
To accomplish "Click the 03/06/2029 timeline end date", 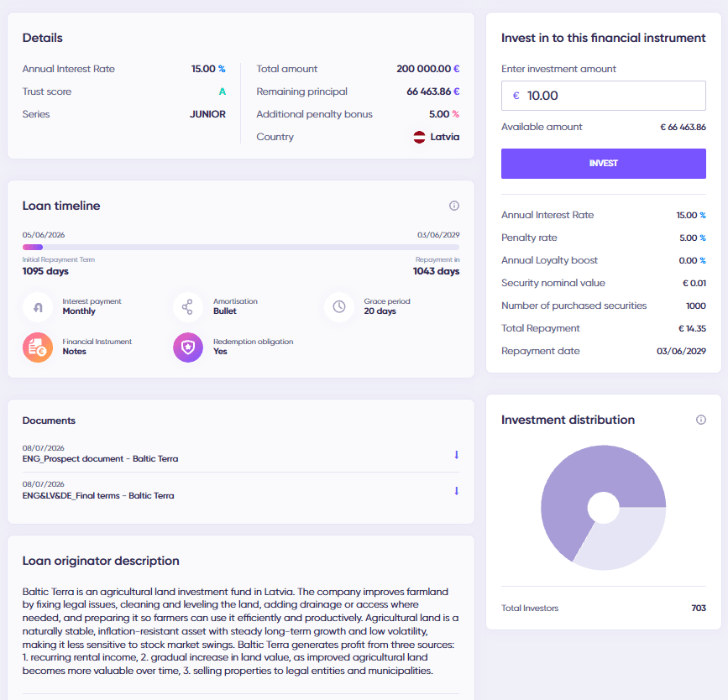I will pyautogui.click(x=438, y=235).
